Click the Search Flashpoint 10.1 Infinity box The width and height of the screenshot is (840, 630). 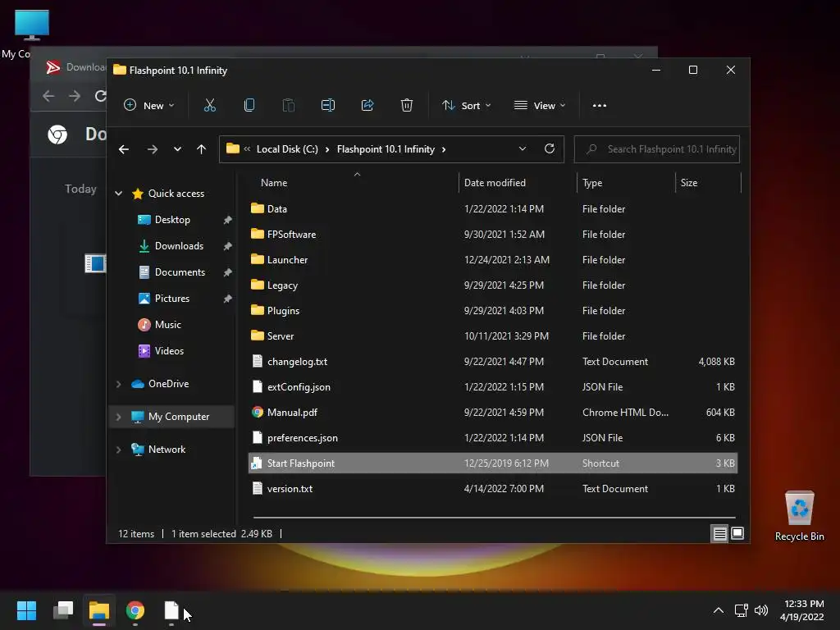point(657,149)
